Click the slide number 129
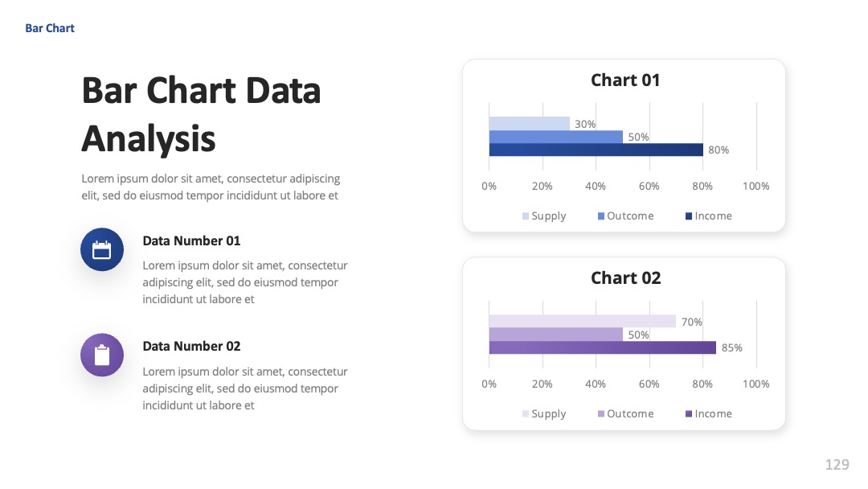 [x=837, y=464]
